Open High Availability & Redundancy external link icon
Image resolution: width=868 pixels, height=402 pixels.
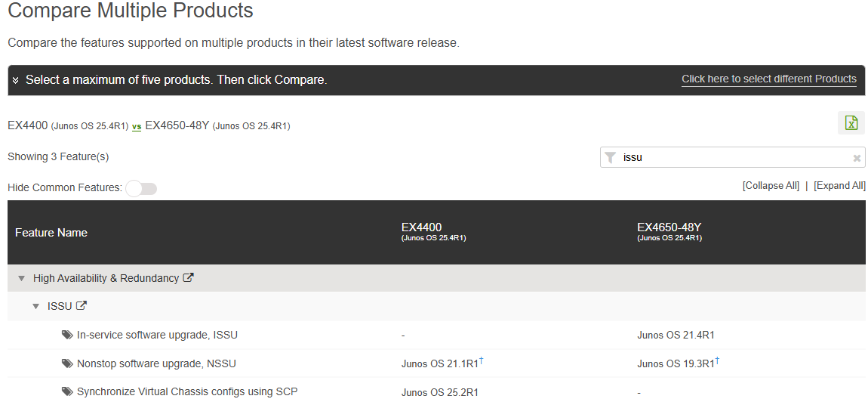(x=189, y=278)
